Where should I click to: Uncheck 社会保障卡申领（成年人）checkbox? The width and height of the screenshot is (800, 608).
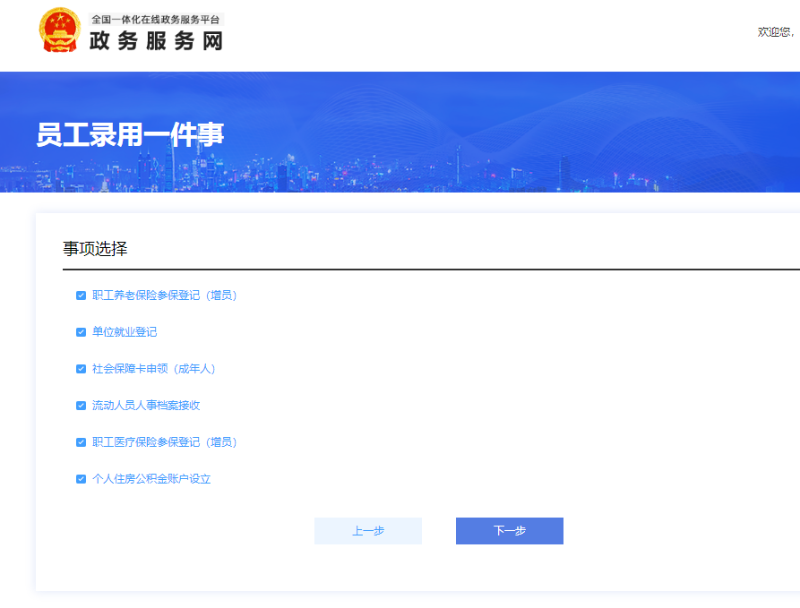tap(81, 369)
